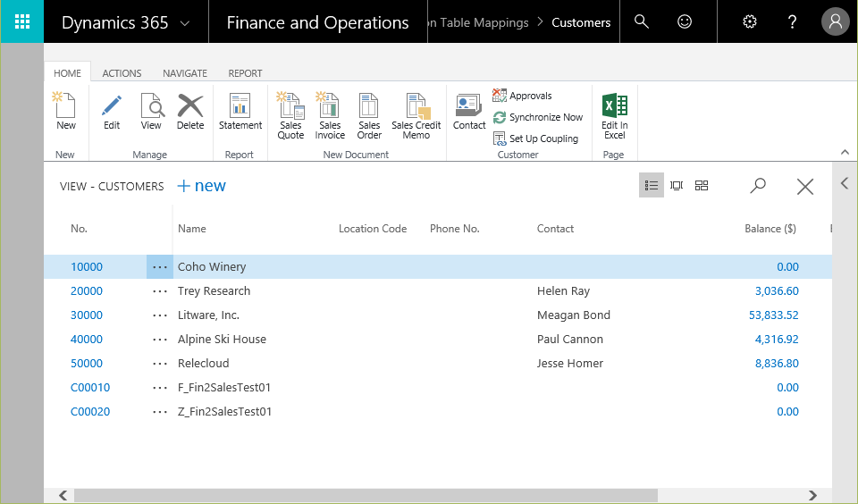Switch to the REPORT ribbon tab

[245, 73]
